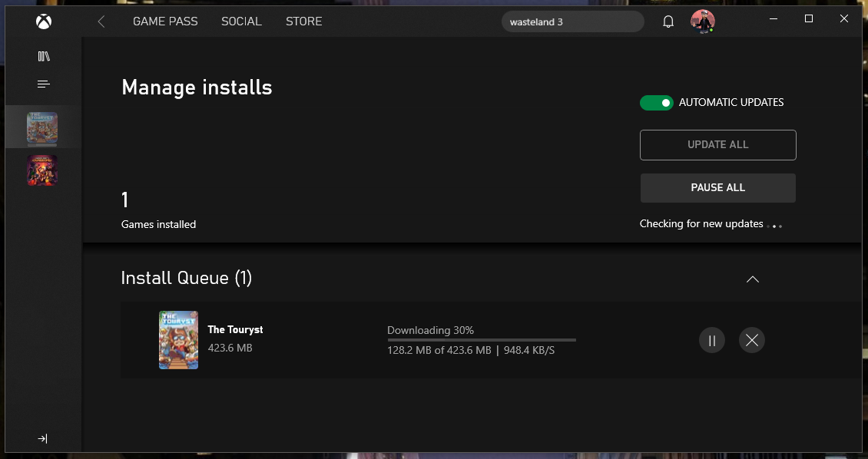Maximize the Xbox app window

tap(809, 18)
